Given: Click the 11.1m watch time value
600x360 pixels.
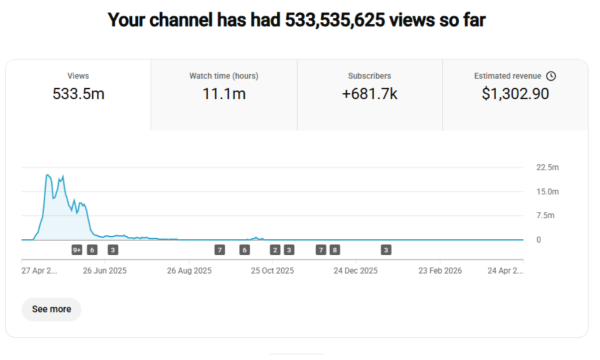Looking at the screenshot, I should click(224, 94).
